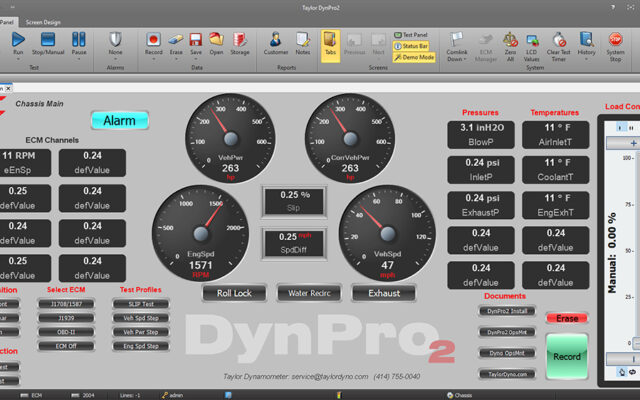
Task: Click the Stop/Manual icon in the ribbon
Action: pyautogui.click(x=48, y=40)
